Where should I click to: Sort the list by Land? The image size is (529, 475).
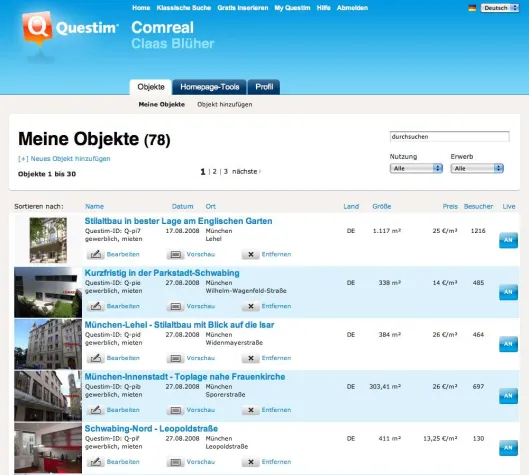click(351, 206)
